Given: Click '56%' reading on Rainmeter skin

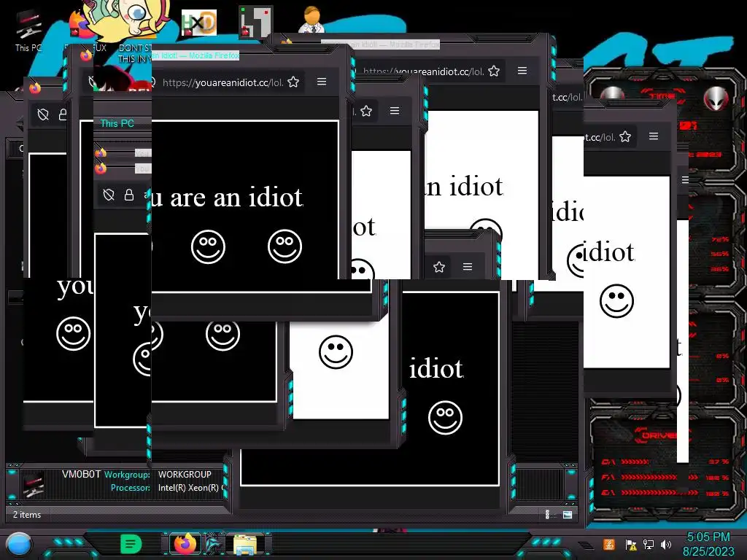Looking at the screenshot, I should 720,254.
